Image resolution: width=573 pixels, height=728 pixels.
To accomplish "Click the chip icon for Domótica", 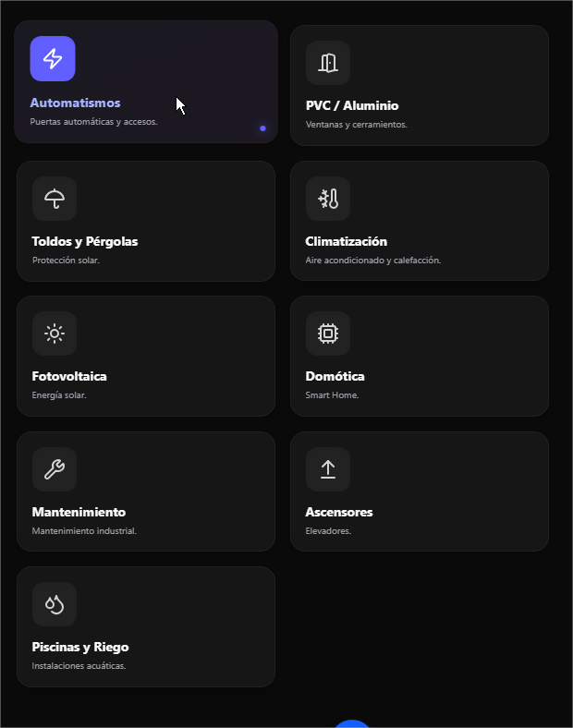I will click(x=328, y=334).
